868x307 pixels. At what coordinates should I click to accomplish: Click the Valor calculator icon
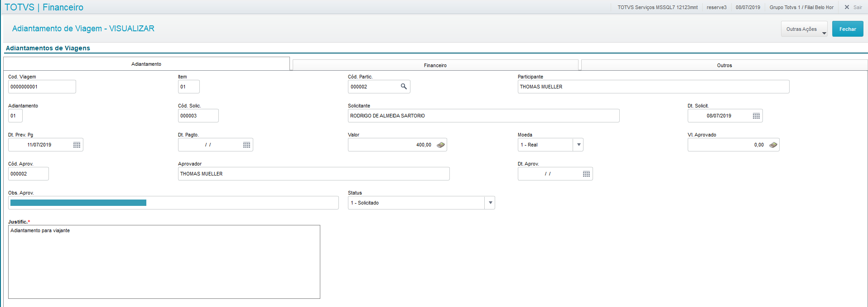[x=440, y=145]
